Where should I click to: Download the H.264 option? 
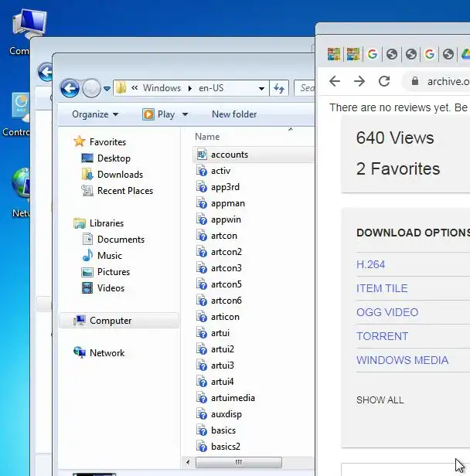[370, 264]
